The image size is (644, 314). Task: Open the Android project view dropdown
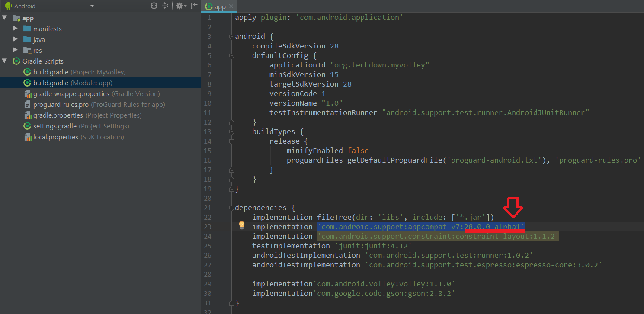point(92,6)
